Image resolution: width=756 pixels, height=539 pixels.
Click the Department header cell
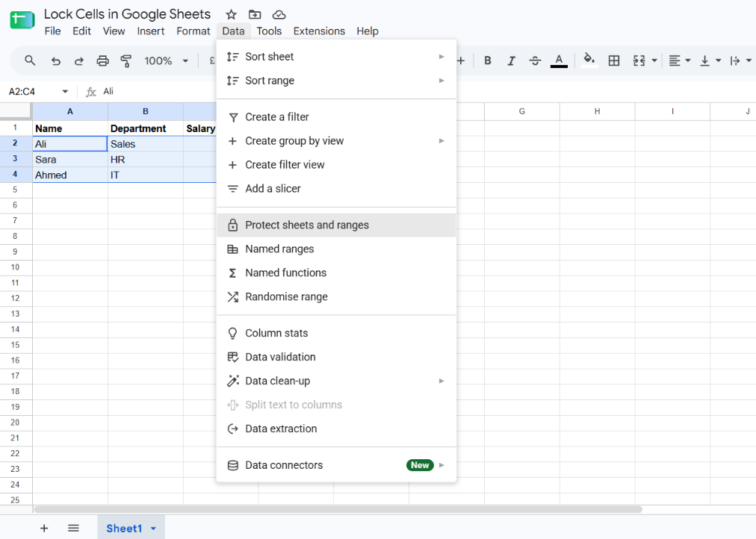[x=145, y=128]
